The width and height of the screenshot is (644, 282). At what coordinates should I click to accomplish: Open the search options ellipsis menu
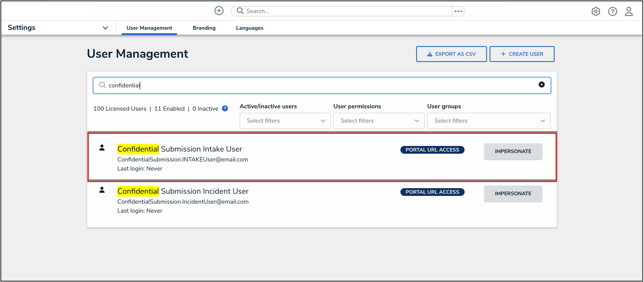point(458,11)
